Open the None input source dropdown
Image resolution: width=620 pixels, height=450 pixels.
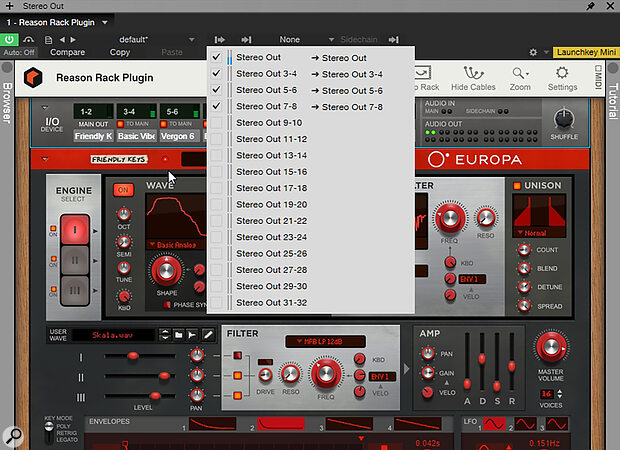331,40
